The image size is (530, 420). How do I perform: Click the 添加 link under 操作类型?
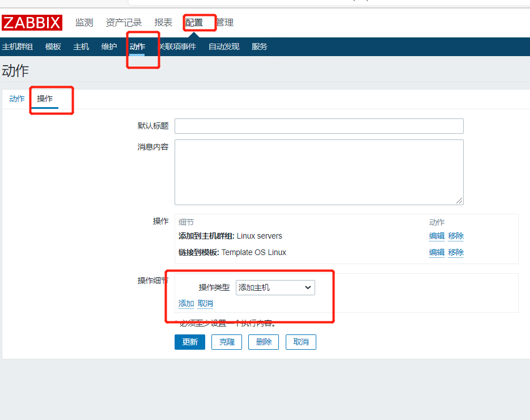pyautogui.click(x=186, y=303)
